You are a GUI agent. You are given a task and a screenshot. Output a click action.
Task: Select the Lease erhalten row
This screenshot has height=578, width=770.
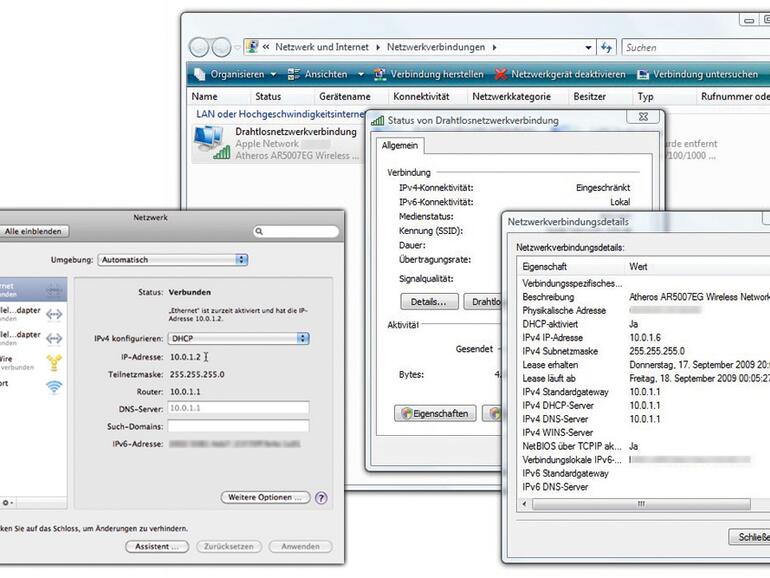click(644, 365)
